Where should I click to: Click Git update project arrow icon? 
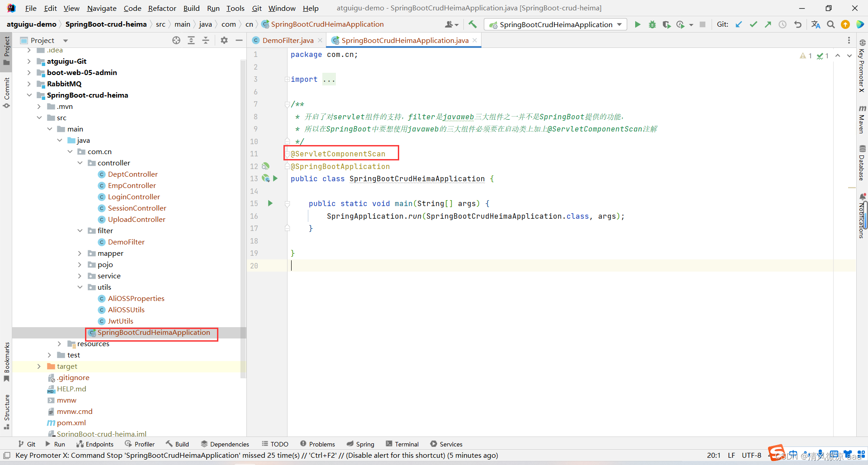point(739,24)
